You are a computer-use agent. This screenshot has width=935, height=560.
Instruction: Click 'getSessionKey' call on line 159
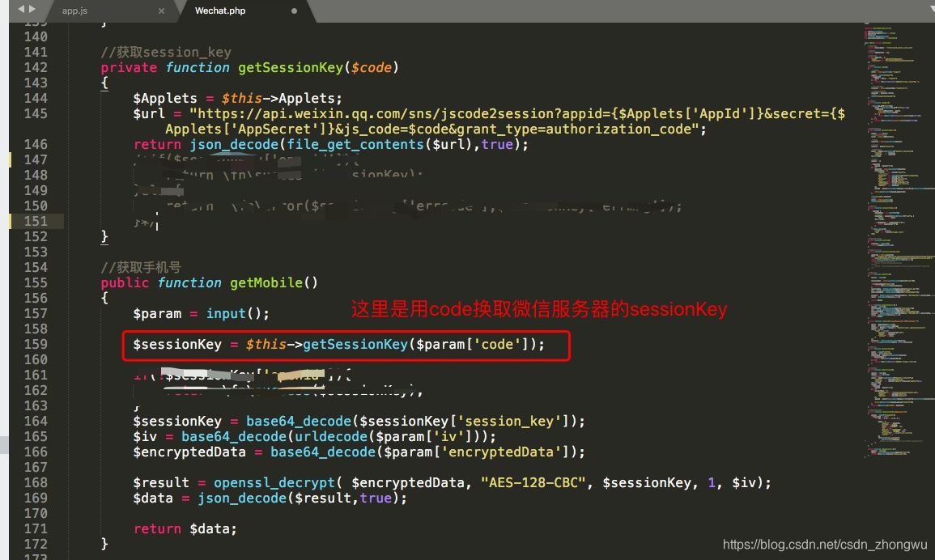(355, 344)
